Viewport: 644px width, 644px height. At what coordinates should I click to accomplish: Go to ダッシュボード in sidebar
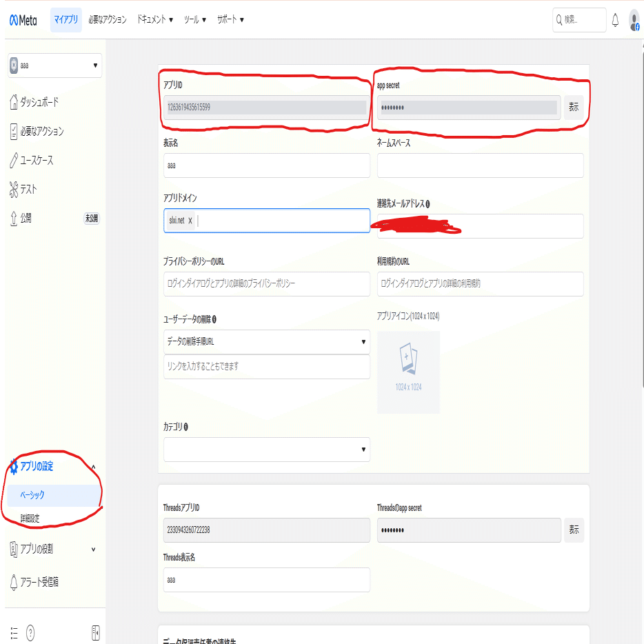39,102
